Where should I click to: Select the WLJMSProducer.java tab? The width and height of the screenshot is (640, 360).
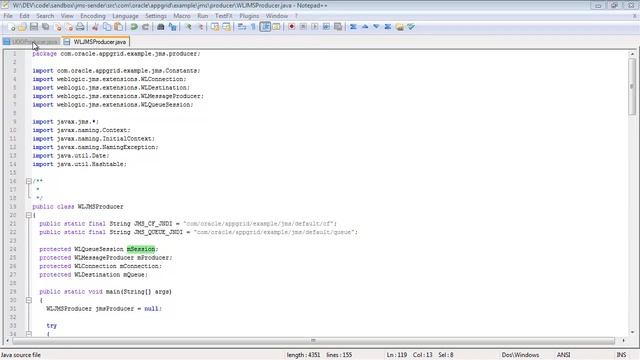click(x=96, y=42)
